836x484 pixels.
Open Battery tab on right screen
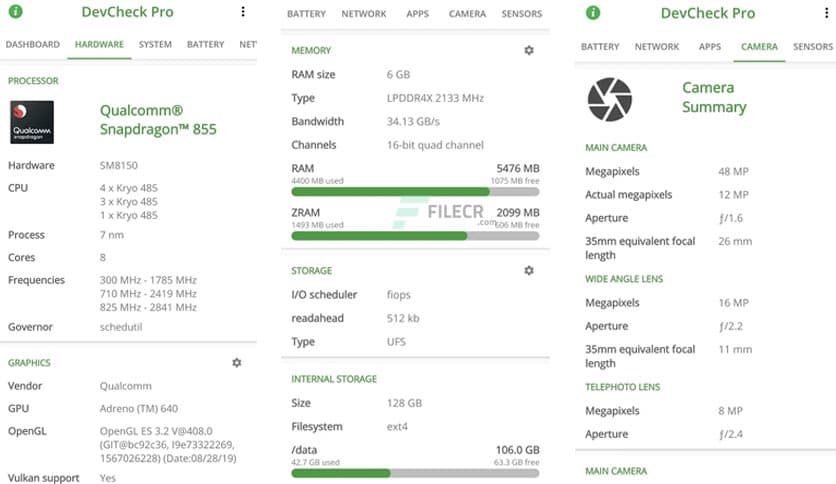(x=600, y=47)
